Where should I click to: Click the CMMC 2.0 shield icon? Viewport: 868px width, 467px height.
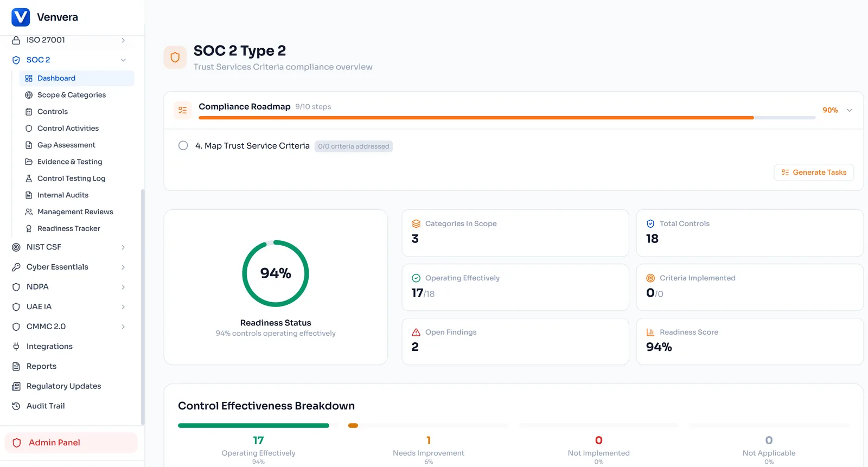(16, 327)
